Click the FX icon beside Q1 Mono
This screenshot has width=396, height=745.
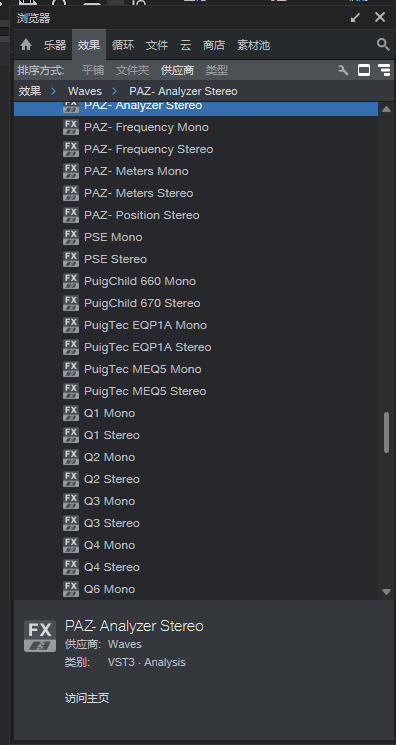[71, 413]
